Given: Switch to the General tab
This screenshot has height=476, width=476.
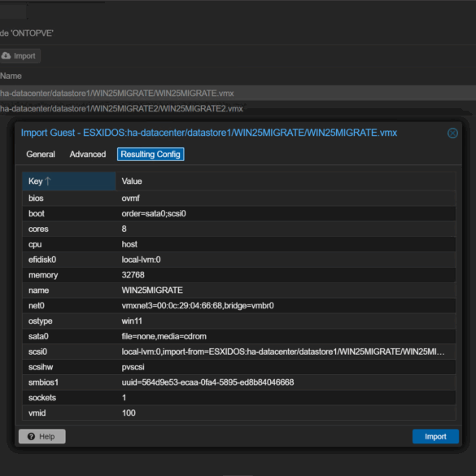Looking at the screenshot, I should (41, 155).
